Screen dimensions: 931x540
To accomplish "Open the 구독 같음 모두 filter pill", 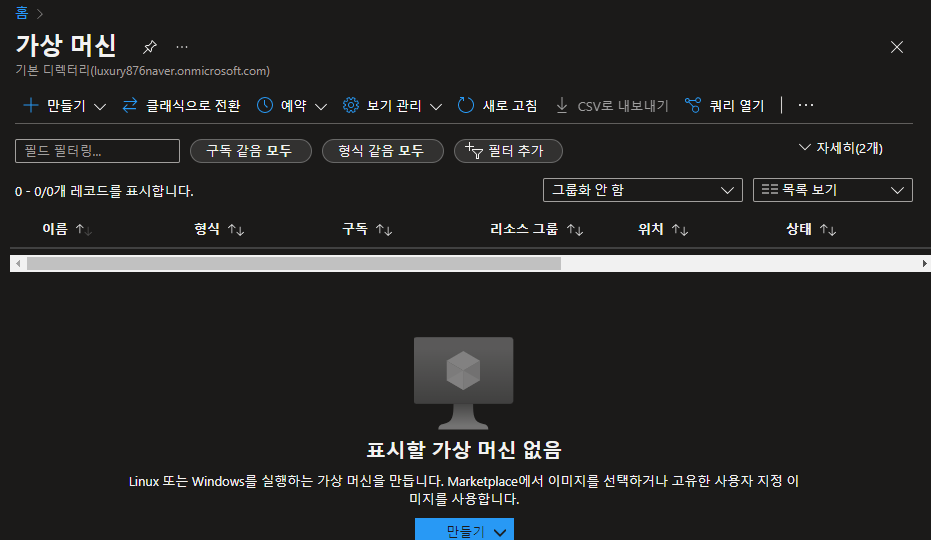I will tap(251, 151).
